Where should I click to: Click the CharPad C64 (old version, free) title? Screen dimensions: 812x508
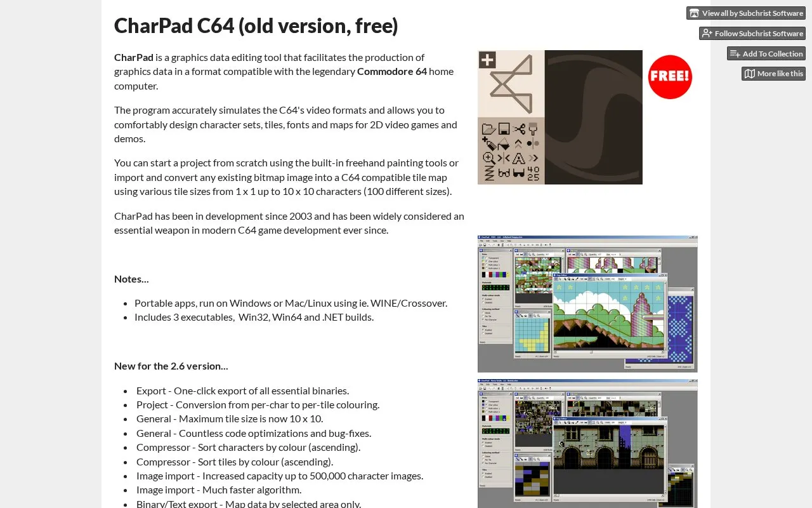[x=256, y=25]
